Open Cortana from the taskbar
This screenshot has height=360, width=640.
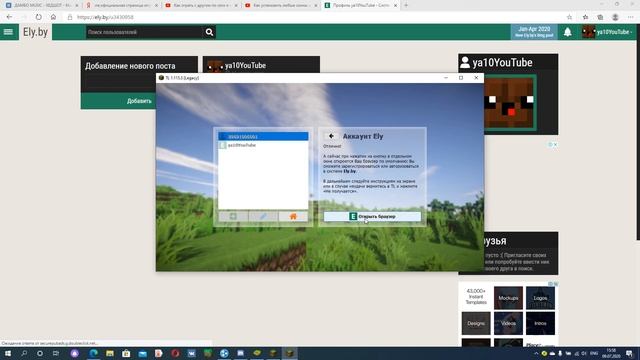pos(40,353)
